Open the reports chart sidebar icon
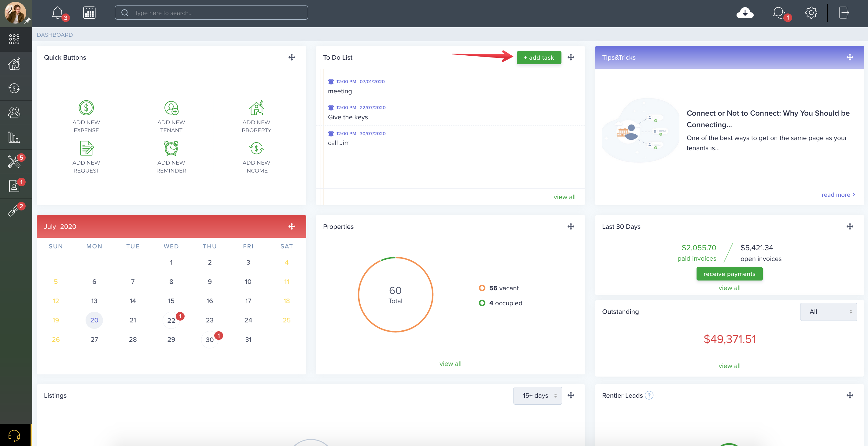The height and width of the screenshot is (446, 868). (x=14, y=137)
